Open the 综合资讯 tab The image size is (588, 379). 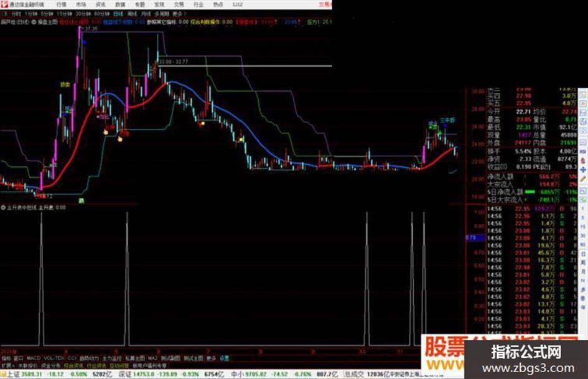[x=74, y=365]
